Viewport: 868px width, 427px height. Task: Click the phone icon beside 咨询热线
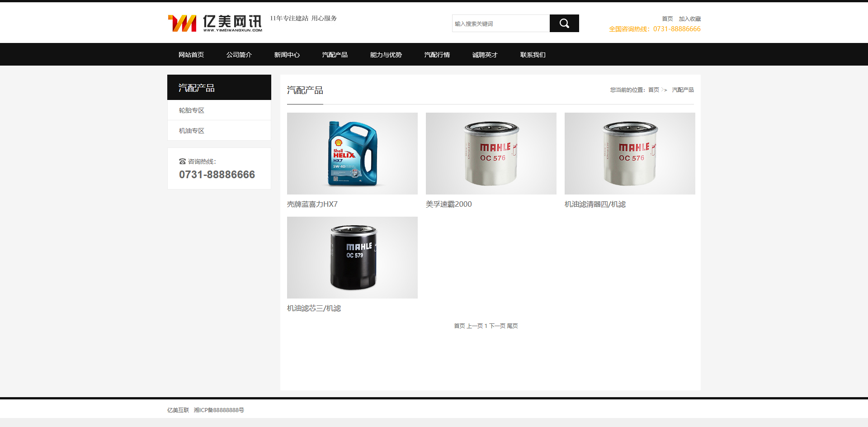[182, 161]
